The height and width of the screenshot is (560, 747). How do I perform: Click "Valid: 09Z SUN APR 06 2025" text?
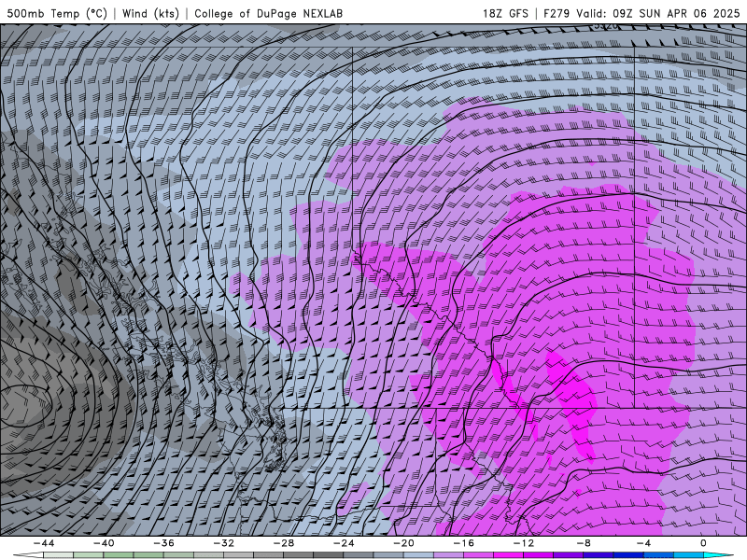pos(658,13)
